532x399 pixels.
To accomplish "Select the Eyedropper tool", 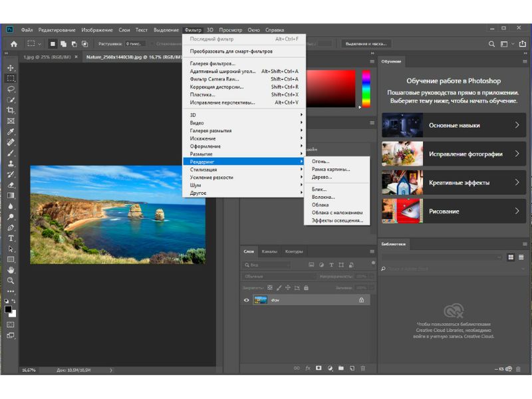I will (x=11, y=132).
